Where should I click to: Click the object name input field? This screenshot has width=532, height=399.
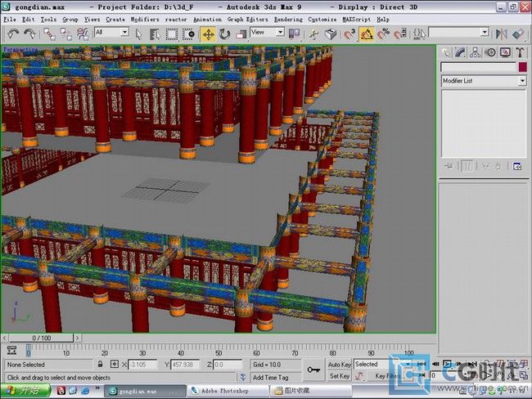pos(479,67)
